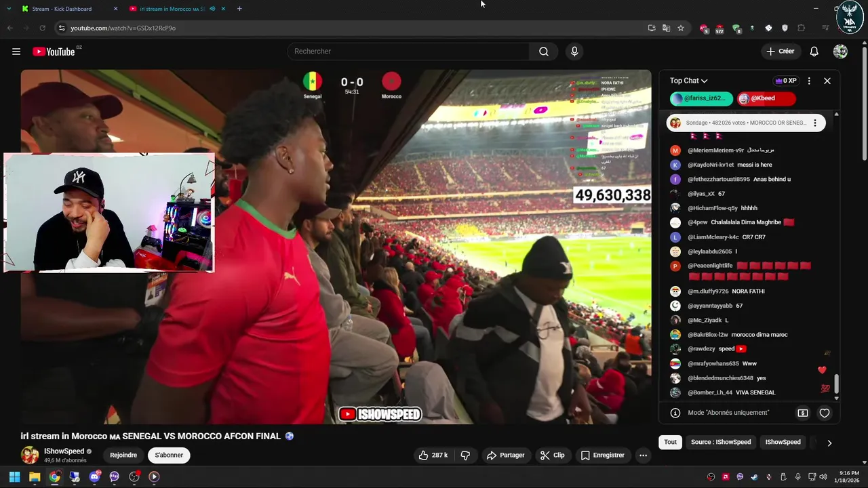Open the YouTube account avatar menu
Image resolution: width=868 pixels, height=488 pixels.
point(840,52)
